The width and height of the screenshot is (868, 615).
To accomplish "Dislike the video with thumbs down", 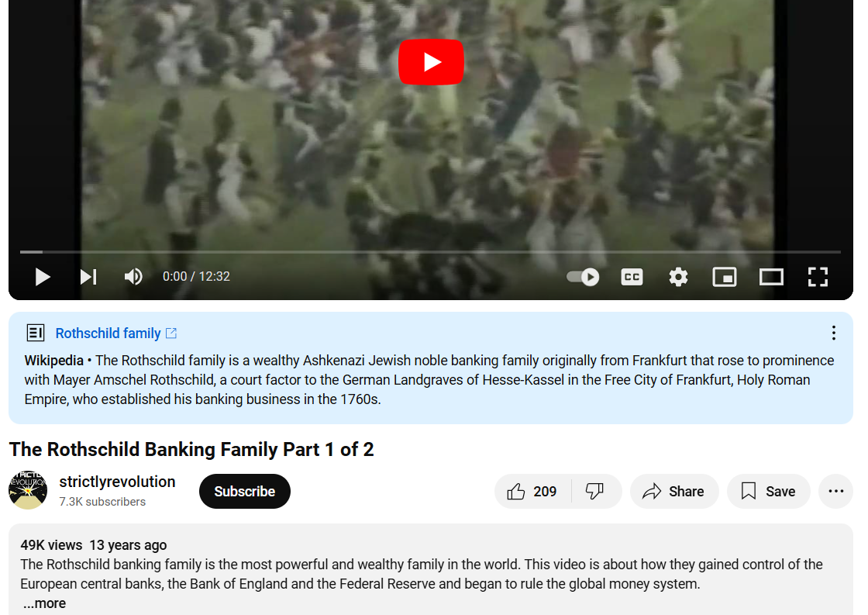I will pos(594,492).
